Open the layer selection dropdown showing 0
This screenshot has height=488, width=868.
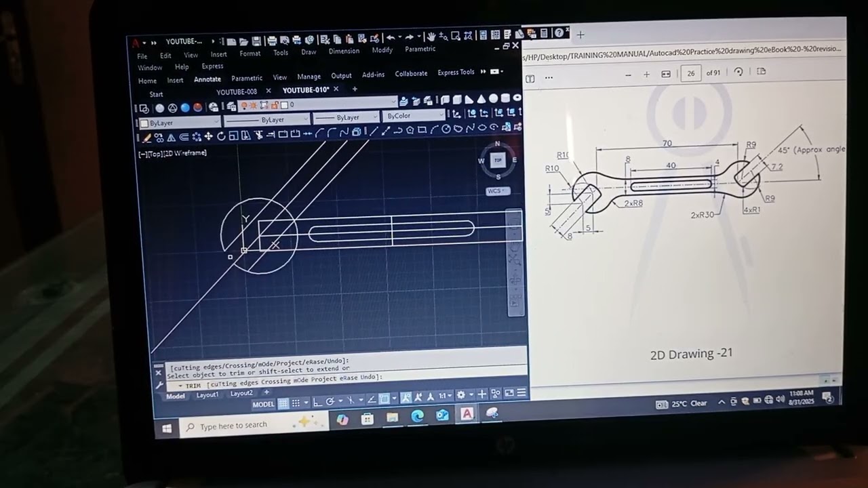point(317,104)
